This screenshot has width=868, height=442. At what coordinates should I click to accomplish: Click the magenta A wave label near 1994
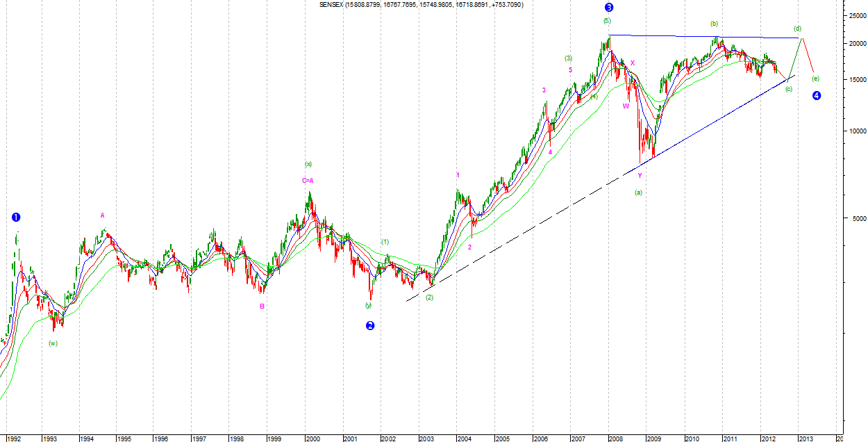pos(103,215)
